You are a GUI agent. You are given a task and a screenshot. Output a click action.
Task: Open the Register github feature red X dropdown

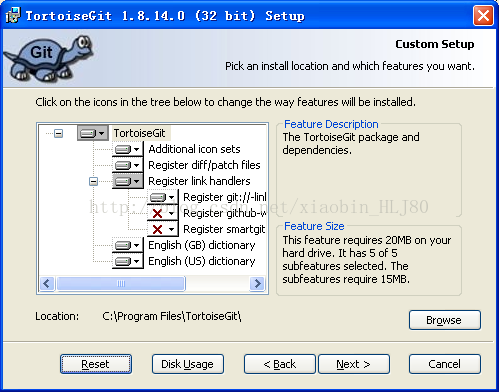[163, 213]
